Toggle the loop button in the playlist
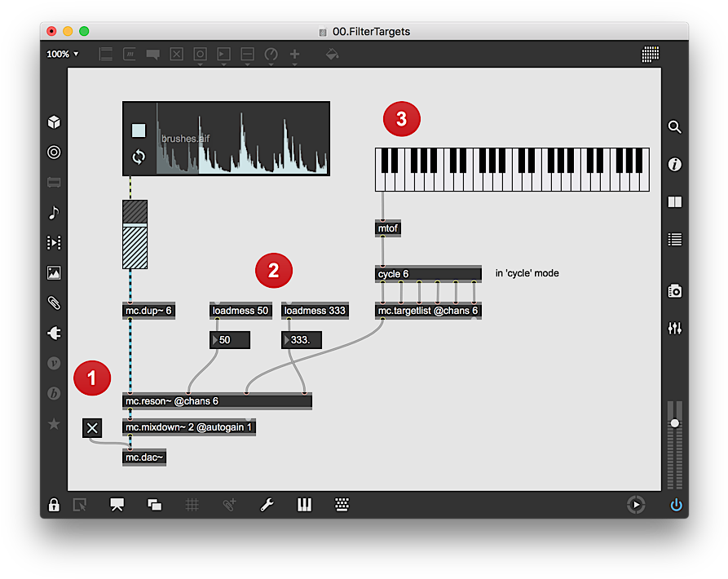This screenshot has height=579, width=728. click(139, 157)
